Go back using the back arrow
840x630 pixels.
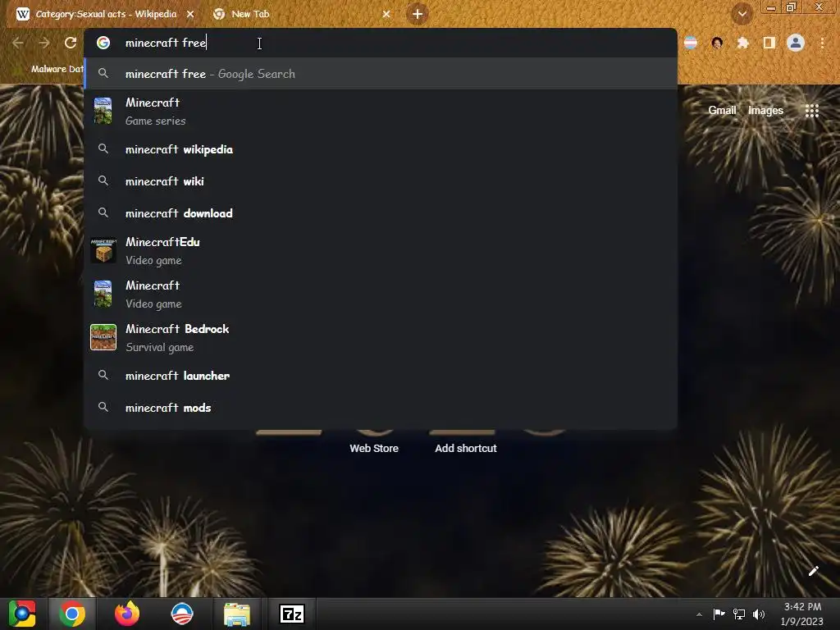(x=18, y=43)
